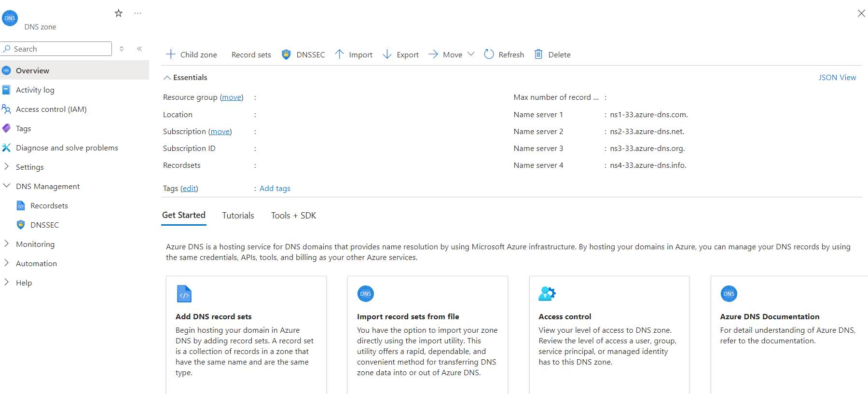868x394 pixels.
Task: Click the Delete trash icon
Action: point(538,54)
